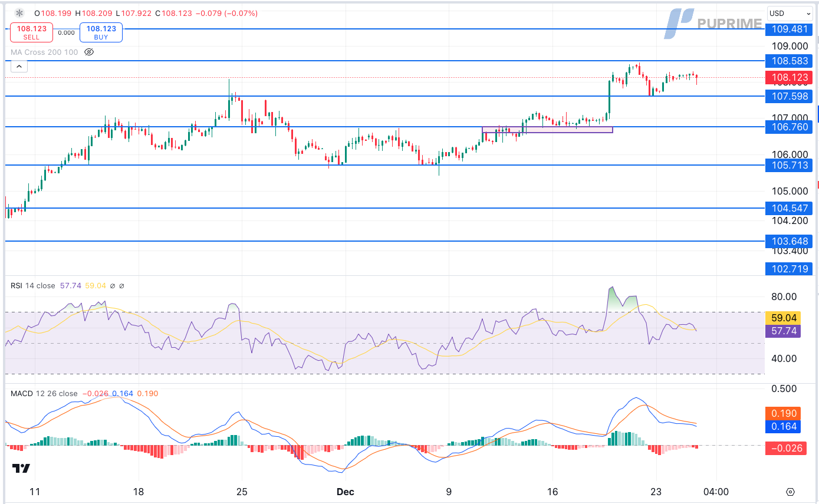The height and width of the screenshot is (504, 819).
Task: Click the orange 0.190 value in MACD legend
Action: point(147,393)
